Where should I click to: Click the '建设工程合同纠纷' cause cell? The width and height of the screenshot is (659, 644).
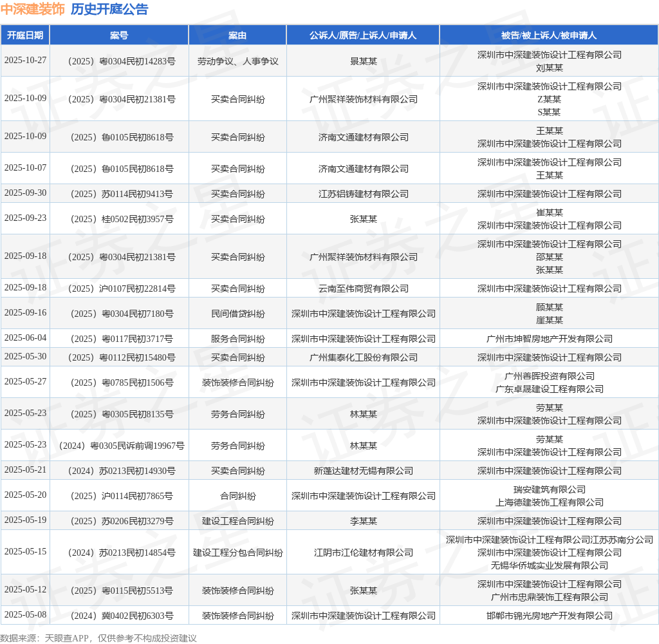(x=238, y=521)
